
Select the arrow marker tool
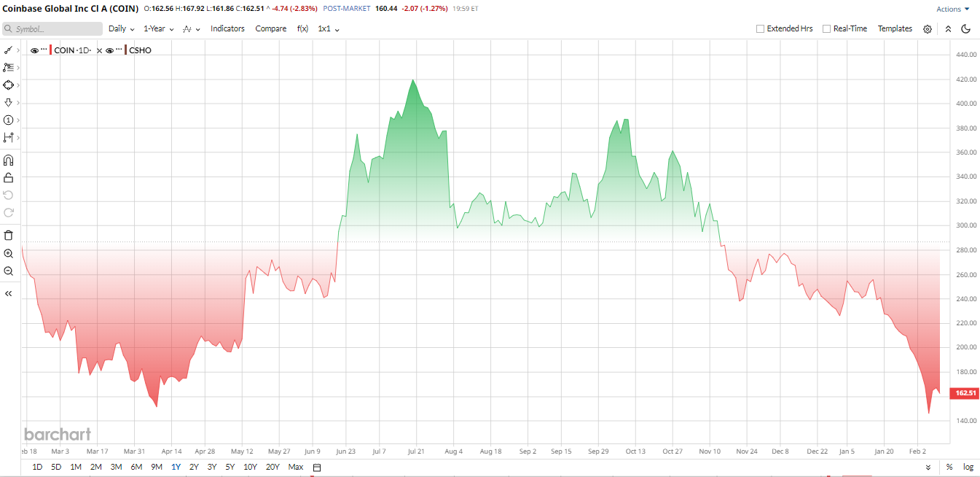click(8, 103)
